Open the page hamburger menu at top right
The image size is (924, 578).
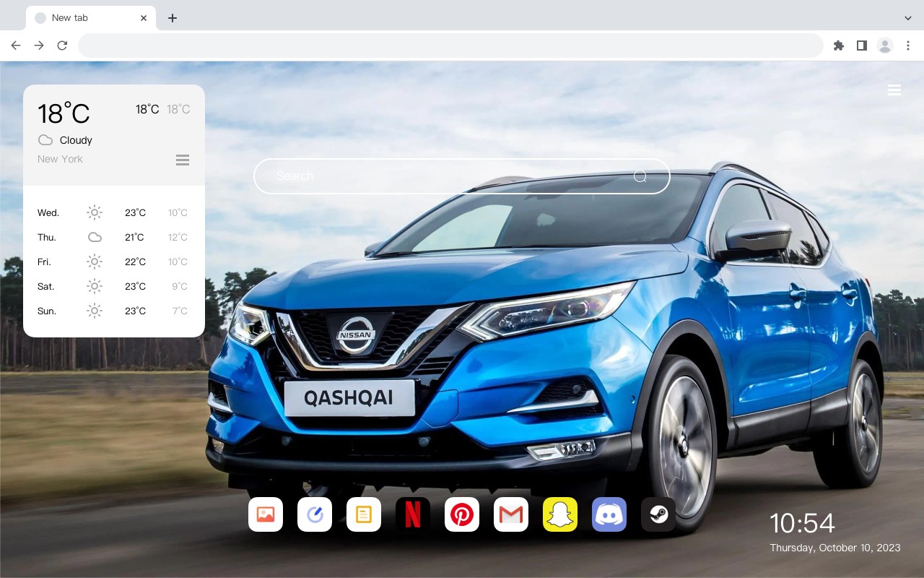coord(894,90)
